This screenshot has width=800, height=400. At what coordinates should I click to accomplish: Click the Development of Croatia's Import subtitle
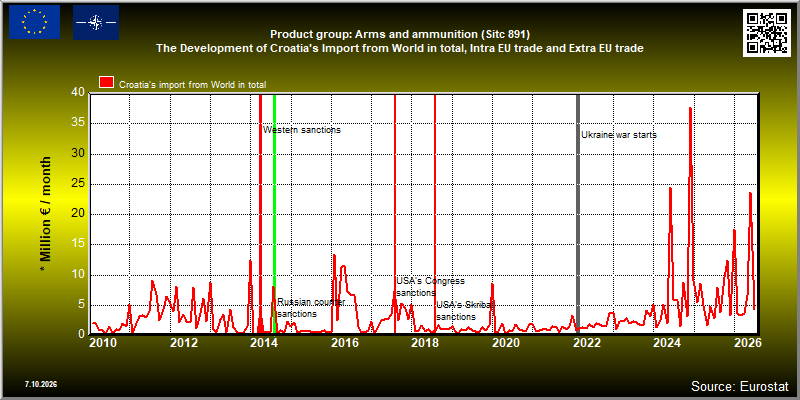tap(400, 48)
